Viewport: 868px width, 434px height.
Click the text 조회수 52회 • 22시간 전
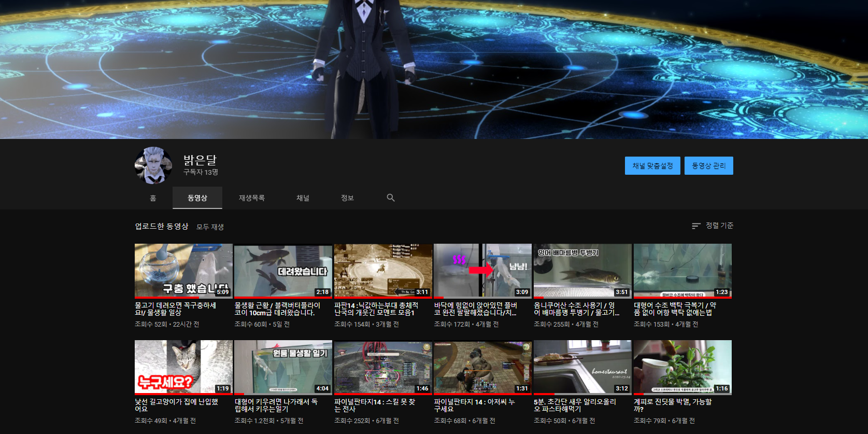(x=167, y=324)
